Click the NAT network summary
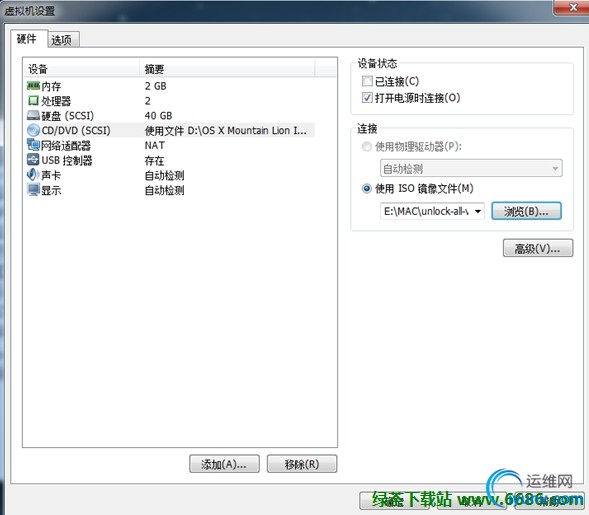This screenshot has width=589, height=515. pos(155,145)
